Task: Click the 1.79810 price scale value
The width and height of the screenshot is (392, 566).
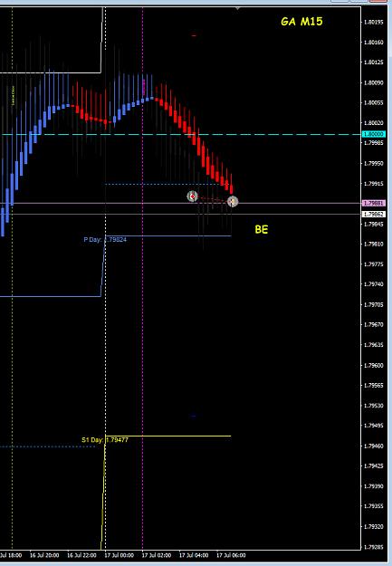Action: (374, 244)
